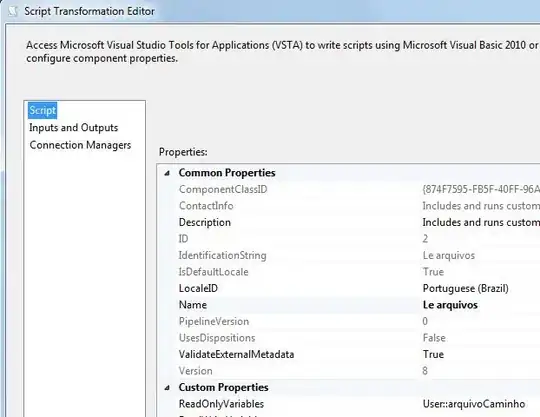This screenshot has height=417, width=540.
Task: Click the IdentificationString property label
Action: 222,256
